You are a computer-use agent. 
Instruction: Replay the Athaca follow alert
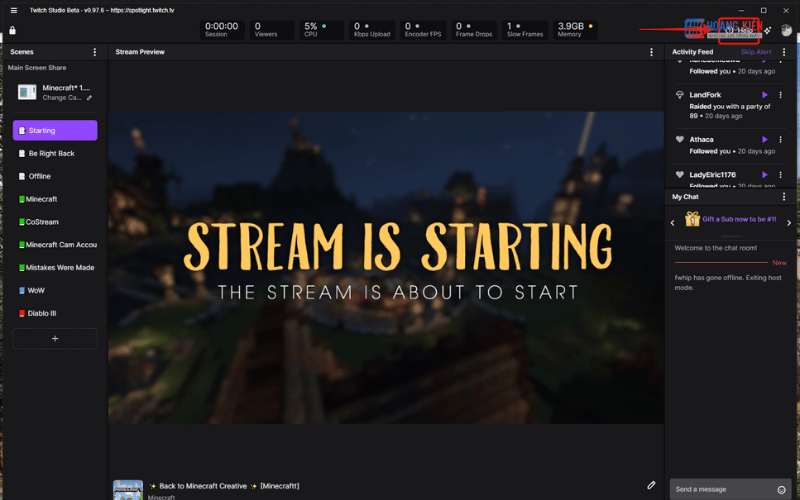click(x=764, y=139)
